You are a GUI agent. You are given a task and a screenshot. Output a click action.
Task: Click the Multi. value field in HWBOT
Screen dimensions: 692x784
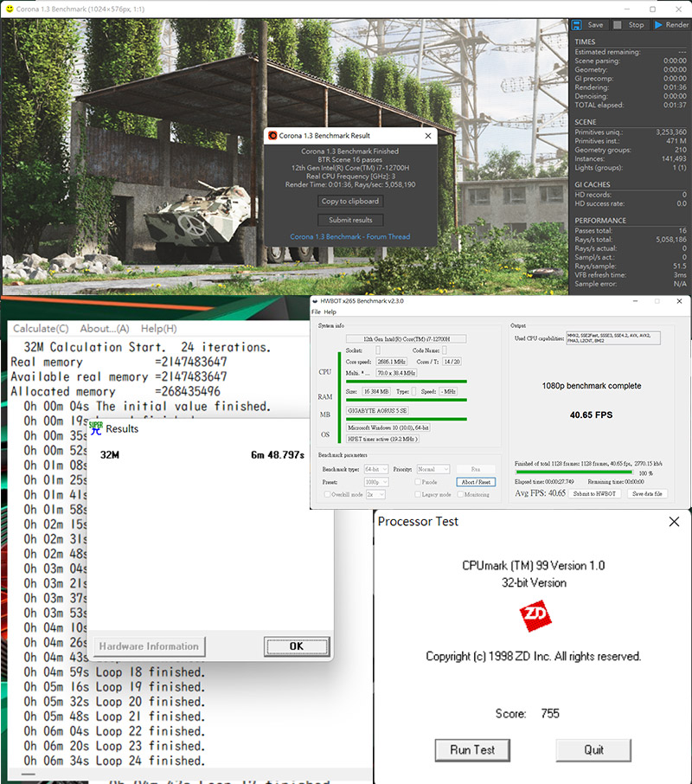(x=396, y=373)
